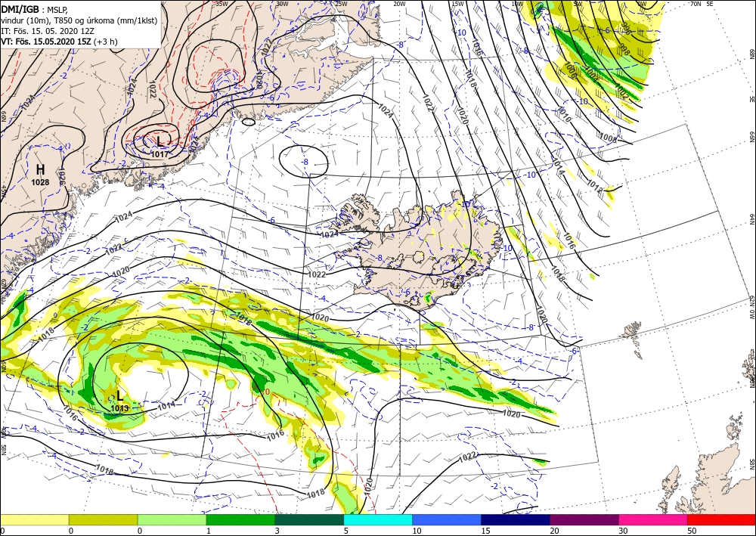The width and height of the screenshot is (756, 536).
Task: Click the pale yellow legend swatch
Action: pyautogui.click(x=34, y=519)
